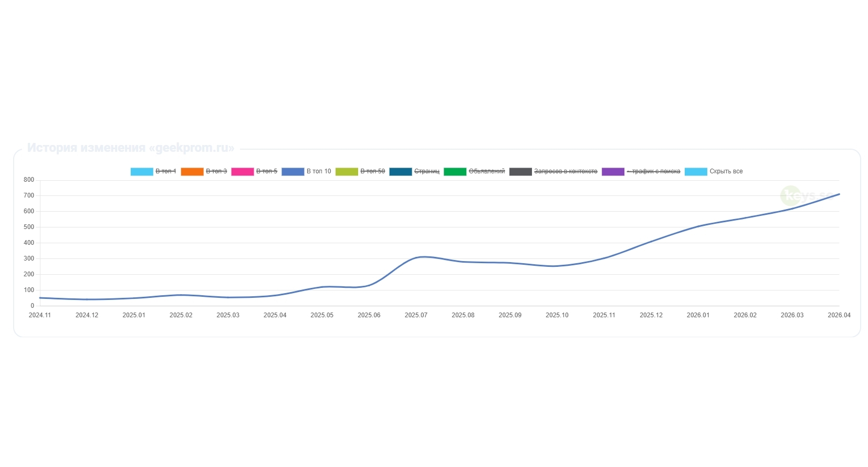The width and height of the screenshot is (868, 467).
Task: Click the 2025.12 x-axis label
Action: 651,315
